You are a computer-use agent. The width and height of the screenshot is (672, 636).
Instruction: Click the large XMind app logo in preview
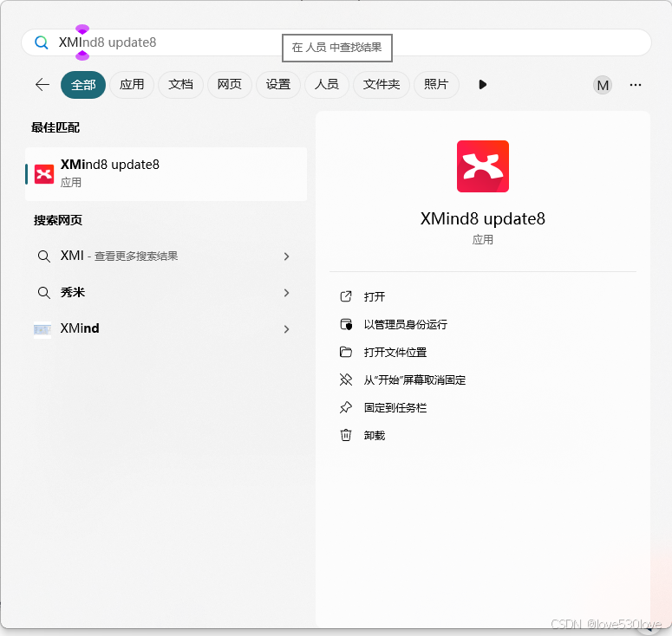(x=483, y=166)
